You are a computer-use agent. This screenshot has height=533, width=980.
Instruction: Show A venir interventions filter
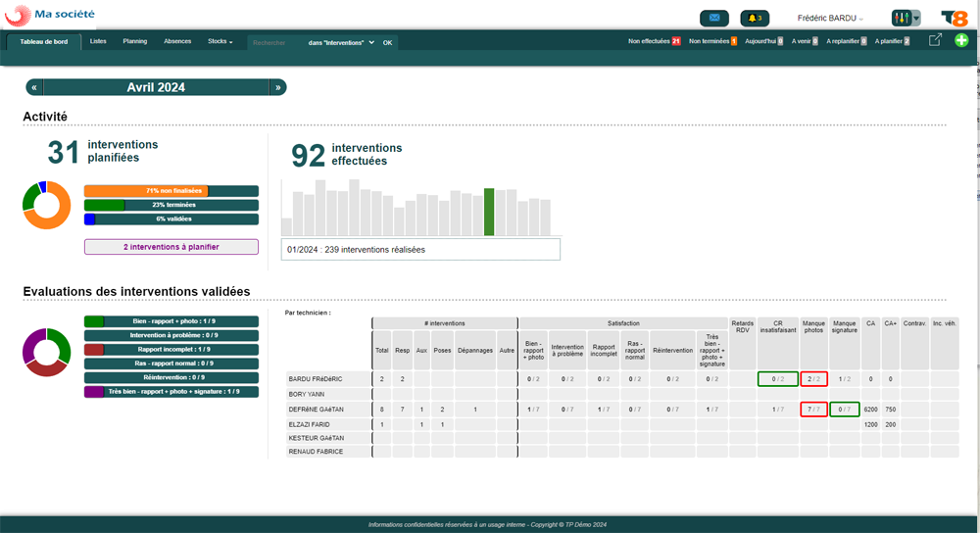tap(805, 41)
